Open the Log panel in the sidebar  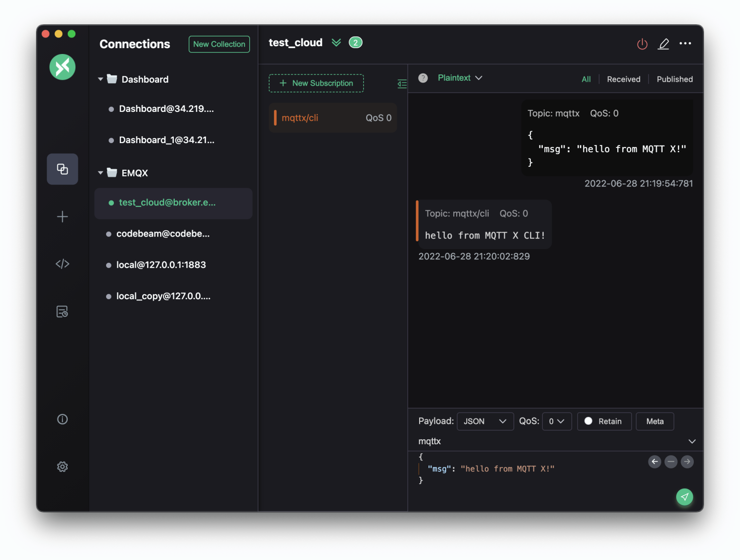[62, 312]
